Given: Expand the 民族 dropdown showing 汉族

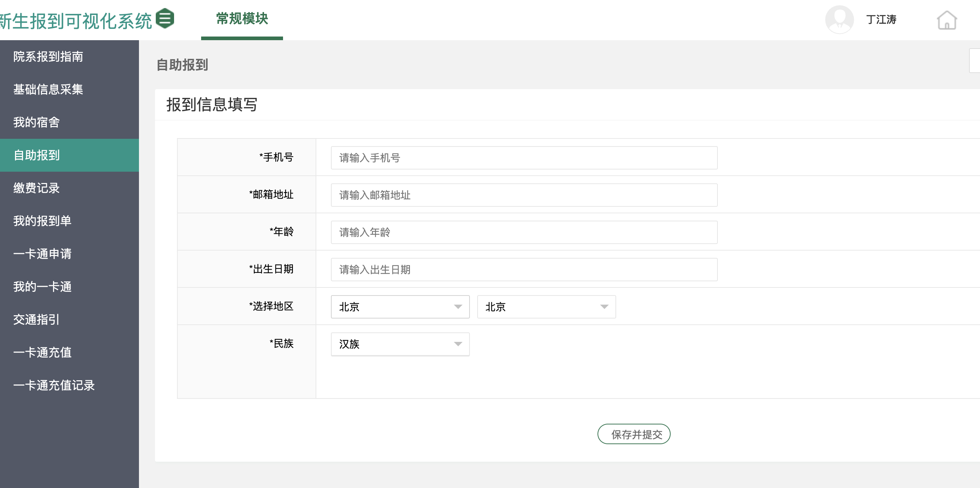Looking at the screenshot, I should click(400, 344).
